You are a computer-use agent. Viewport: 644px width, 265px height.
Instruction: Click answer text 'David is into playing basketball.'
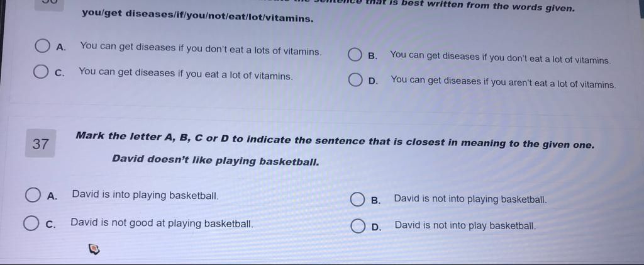pos(145,195)
